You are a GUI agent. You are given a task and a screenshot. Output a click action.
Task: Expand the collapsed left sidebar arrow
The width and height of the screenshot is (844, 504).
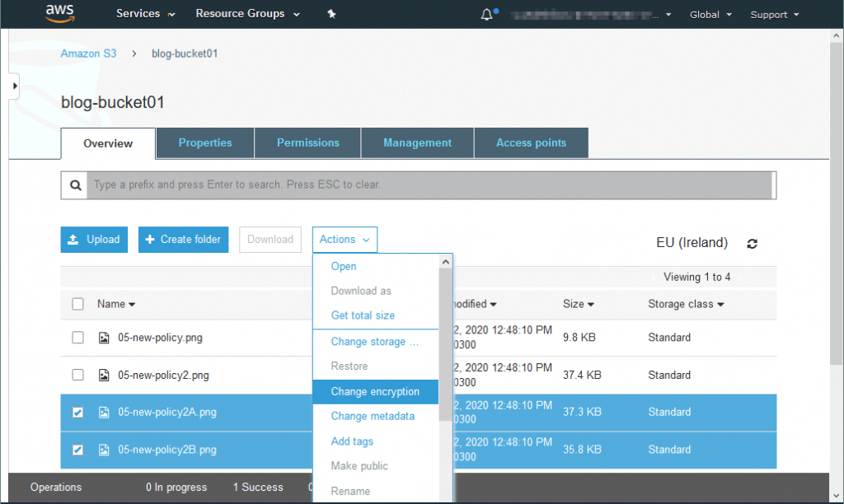pyautogui.click(x=14, y=86)
